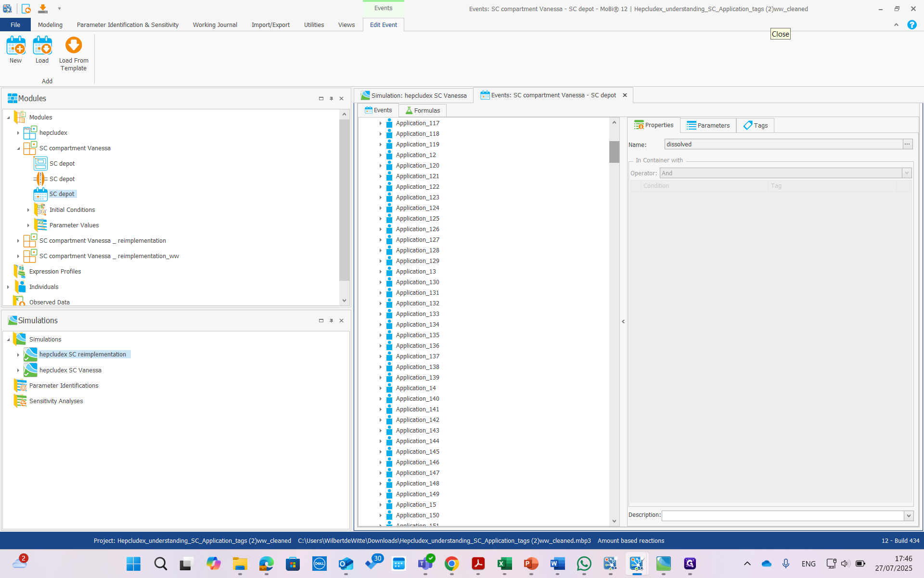
Task: Pin the Modules panel
Action: click(331, 99)
